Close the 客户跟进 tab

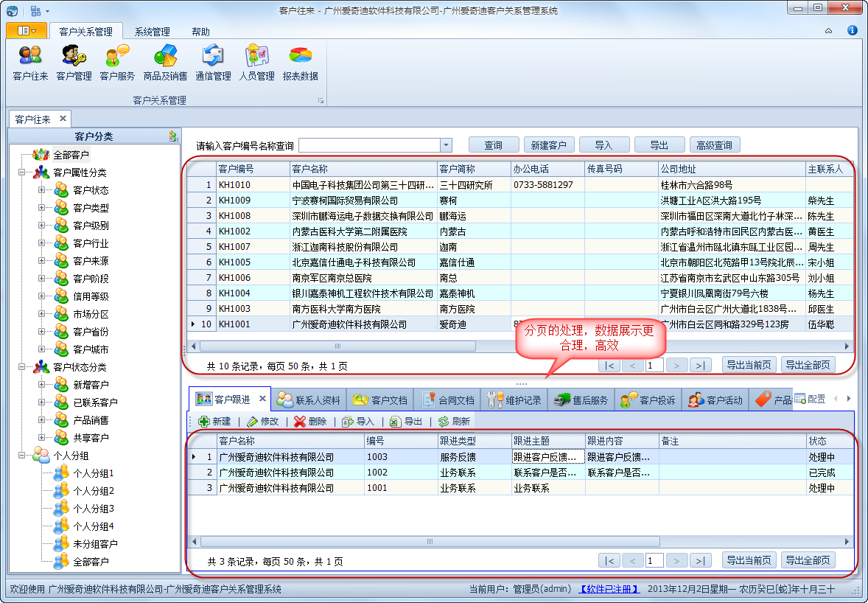click(263, 399)
